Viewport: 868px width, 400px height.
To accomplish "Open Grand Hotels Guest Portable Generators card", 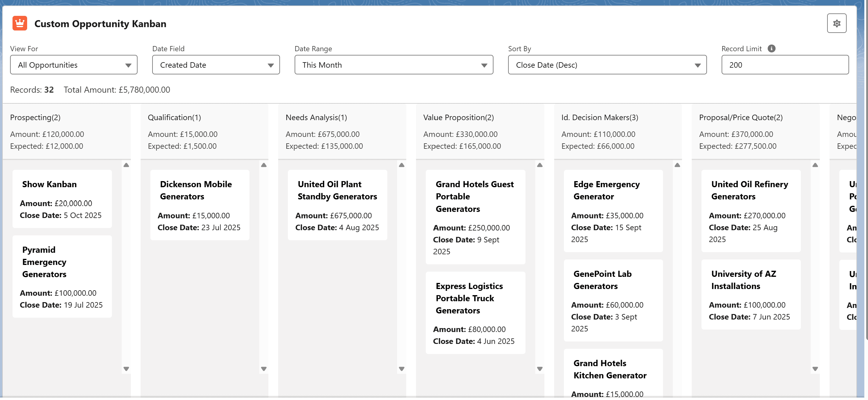I will [475, 196].
